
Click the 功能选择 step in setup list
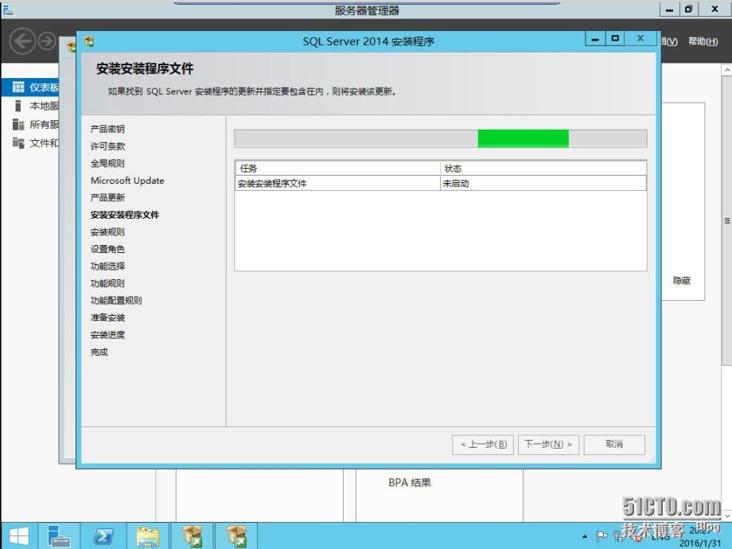[x=107, y=266]
